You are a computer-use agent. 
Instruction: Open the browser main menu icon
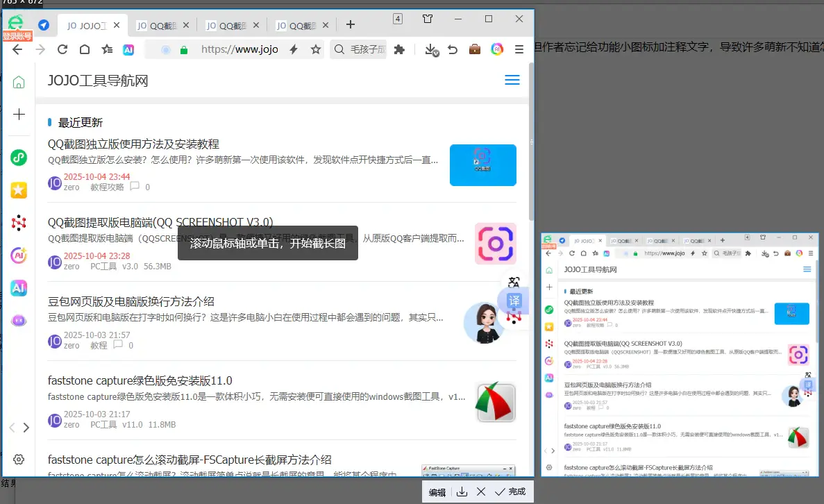(519, 49)
